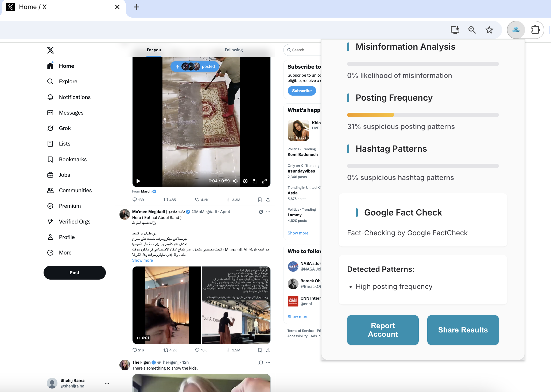551x392 pixels.
Task: Click the Report Account button
Action: coord(383,330)
